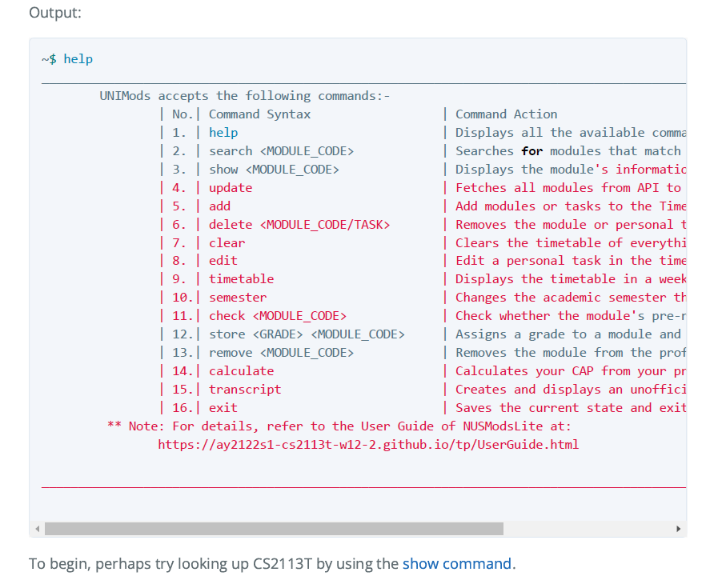This screenshot has width=710, height=588.
Task: Open the show command link
Action: click(x=457, y=563)
